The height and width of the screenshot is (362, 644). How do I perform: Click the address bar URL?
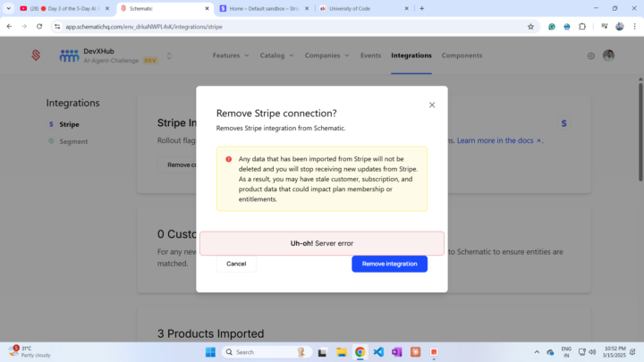click(x=144, y=27)
